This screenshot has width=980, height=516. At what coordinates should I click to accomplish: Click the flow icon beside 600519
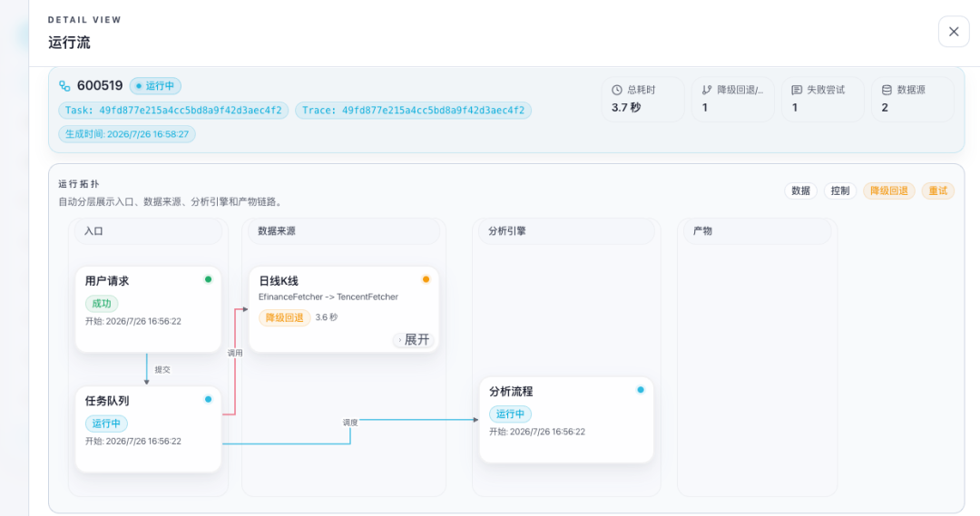pyautogui.click(x=64, y=85)
